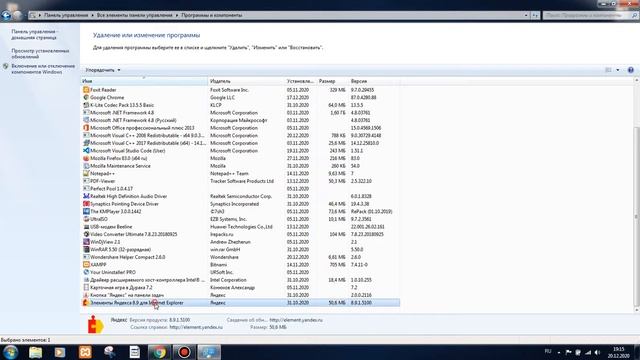The image size is (640, 360).
Task: Click the volume icon in tray
Action: tap(598, 352)
